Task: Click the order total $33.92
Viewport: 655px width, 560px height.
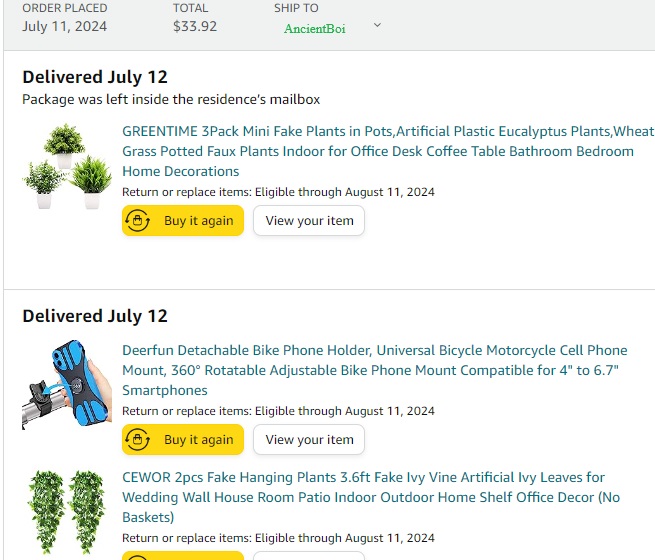Action: (195, 26)
